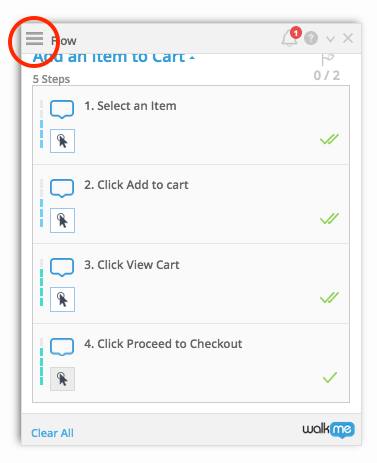Click the cursor trigger icon in step 1
377x463 pixels.
62,141
